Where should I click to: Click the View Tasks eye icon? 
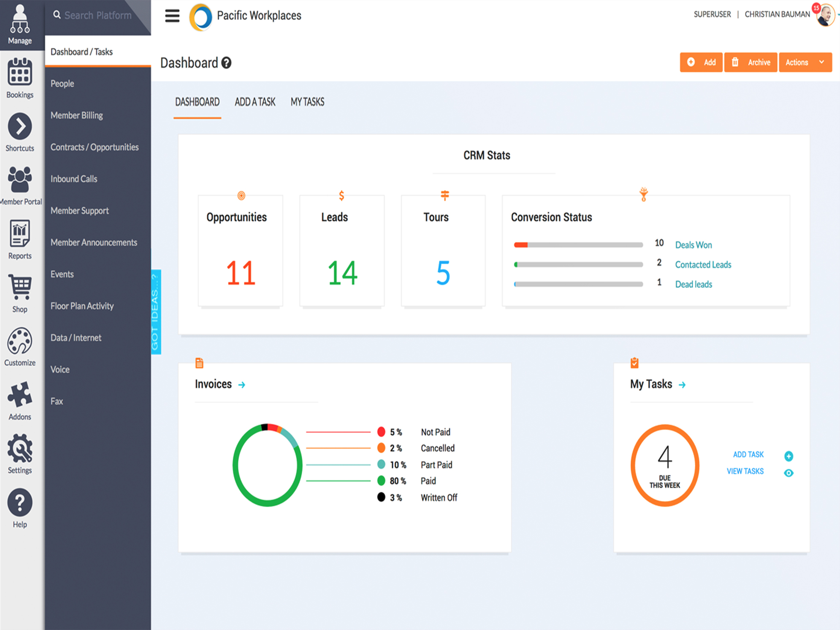[788, 473]
